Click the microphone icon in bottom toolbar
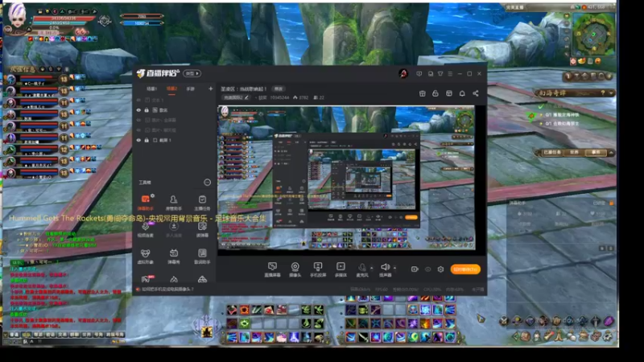This screenshot has height=362, width=644. click(x=361, y=269)
